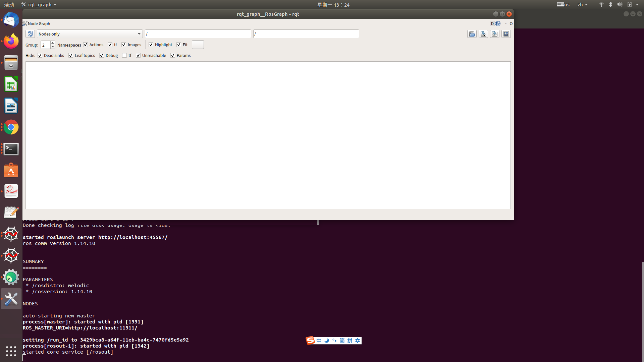Click the Show Applications grid button
Viewport: 644px width, 362px height.
pyautogui.click(x=11, y=351)
